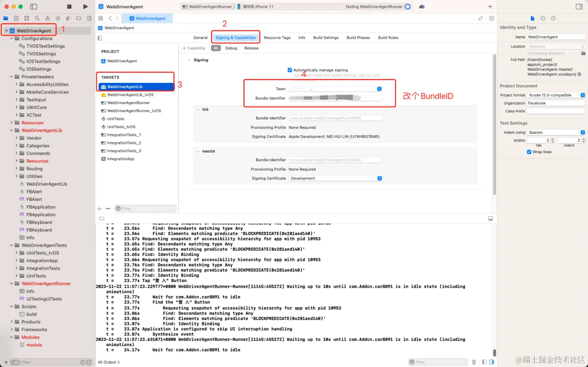This screenshot has width=588, height=367.
Task: Increment the Tab width stepper
Action: coord(553,139)
